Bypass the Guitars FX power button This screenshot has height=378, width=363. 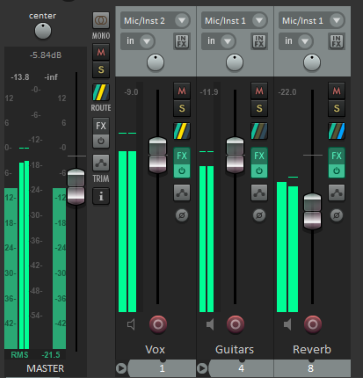pyautogui.click(x=259, y=171)
